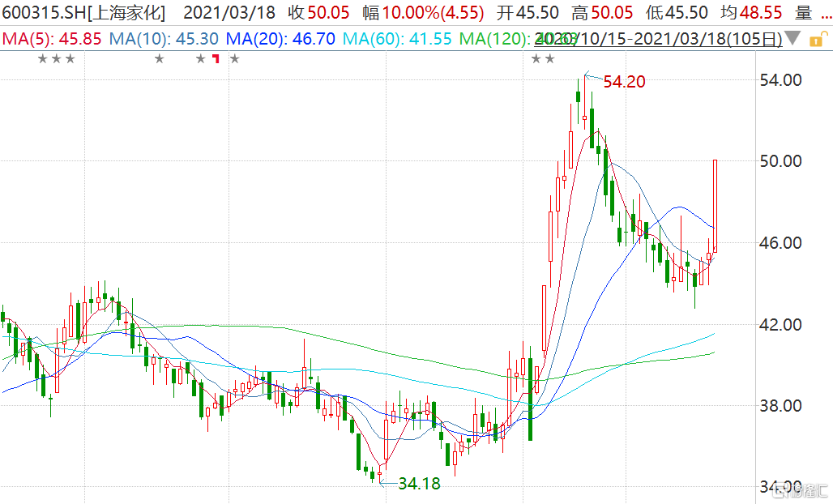The width and height of the screenshot is (833, 504).
Task: Select the stock title 600315.SH[上海家化]
Action: click(83, 13)
